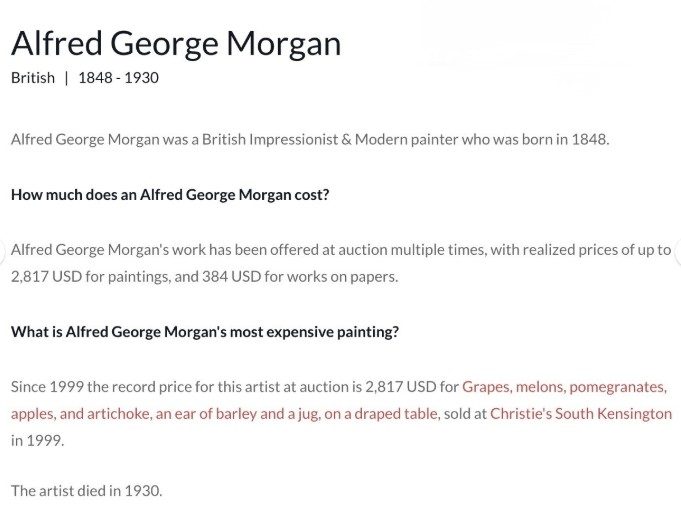Click heading How much does an Alfred George Morgan cost?
The height and width of the screenshot is (507, 681).
(x=170, y=195)
